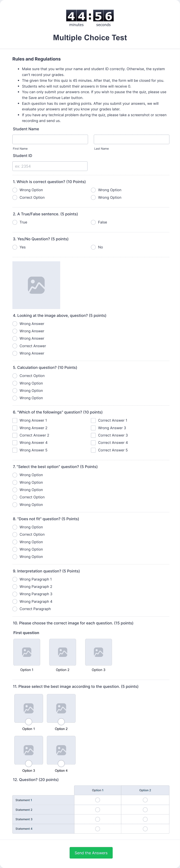Select the Option 1 radio under question 11

click(x=29, y=722)
